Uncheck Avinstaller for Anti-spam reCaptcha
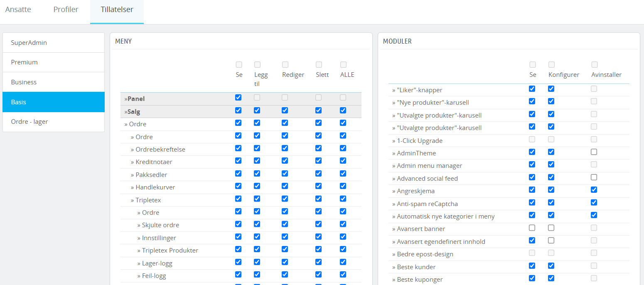Image resolution: width=644 pixels, height=285 pixels. point(594,202)
